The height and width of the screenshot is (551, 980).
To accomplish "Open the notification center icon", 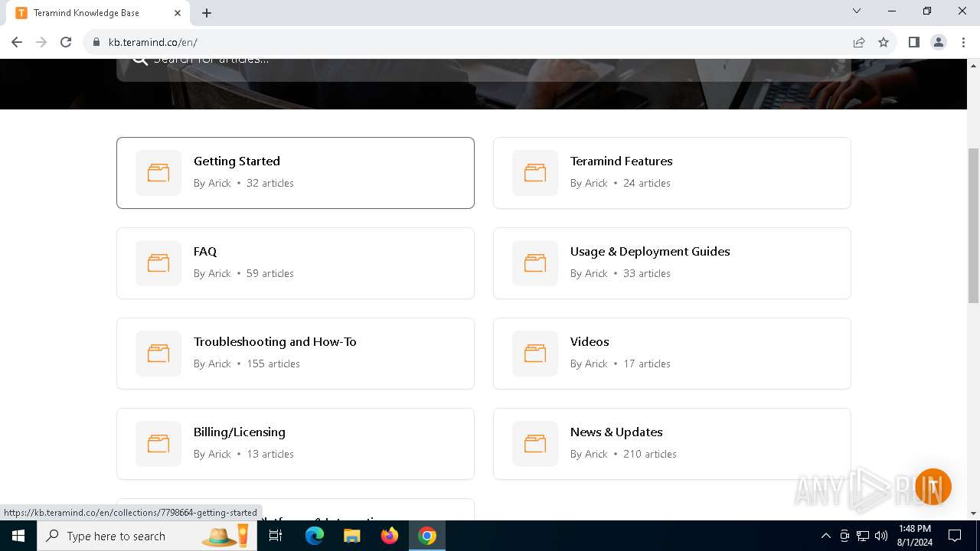I will click(x=955, y=536).
